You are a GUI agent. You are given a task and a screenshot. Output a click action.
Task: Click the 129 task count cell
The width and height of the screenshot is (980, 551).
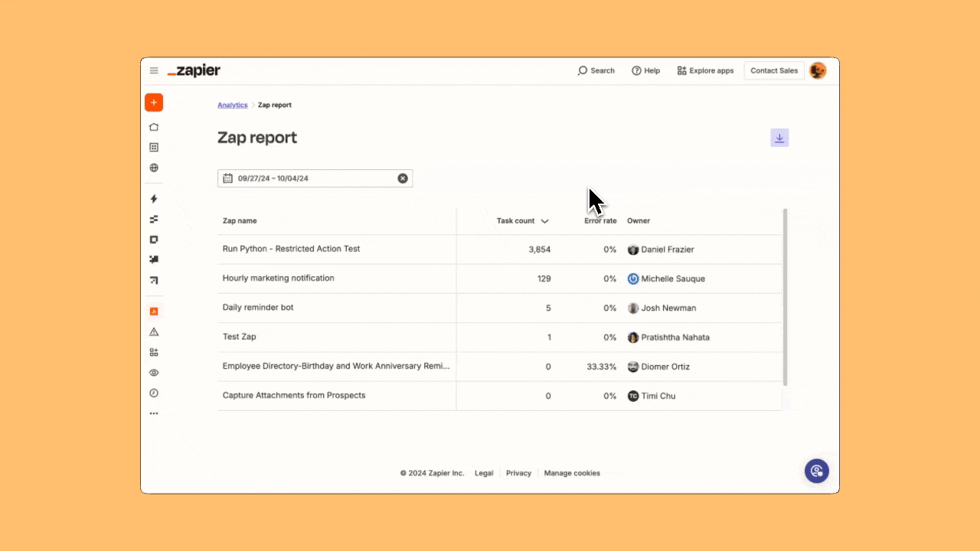pyautogui.click(x=544, y=279)
